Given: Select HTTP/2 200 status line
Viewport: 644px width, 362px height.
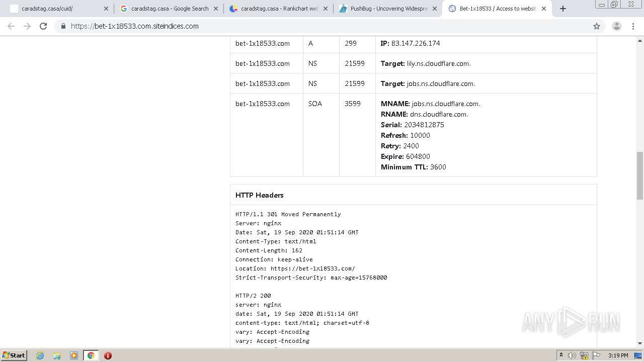Looking at the screenshot, I should (253, 296).
